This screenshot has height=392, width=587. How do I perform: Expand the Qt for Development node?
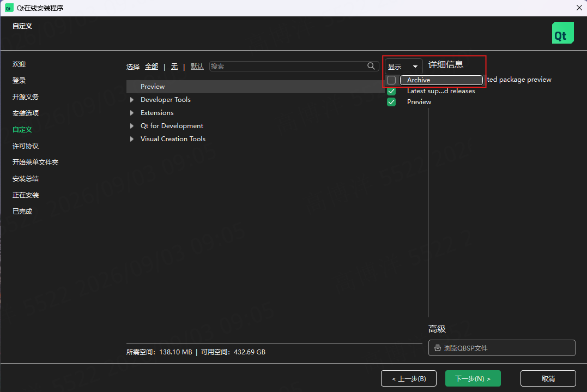click(132, 126)
